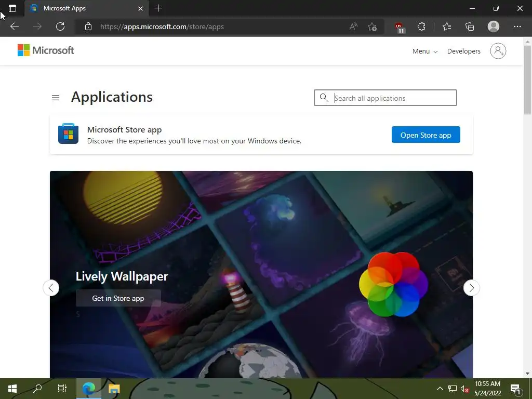Open Read Aloud icon in address bar
This screenshot has width=532, height=399.
353,26
